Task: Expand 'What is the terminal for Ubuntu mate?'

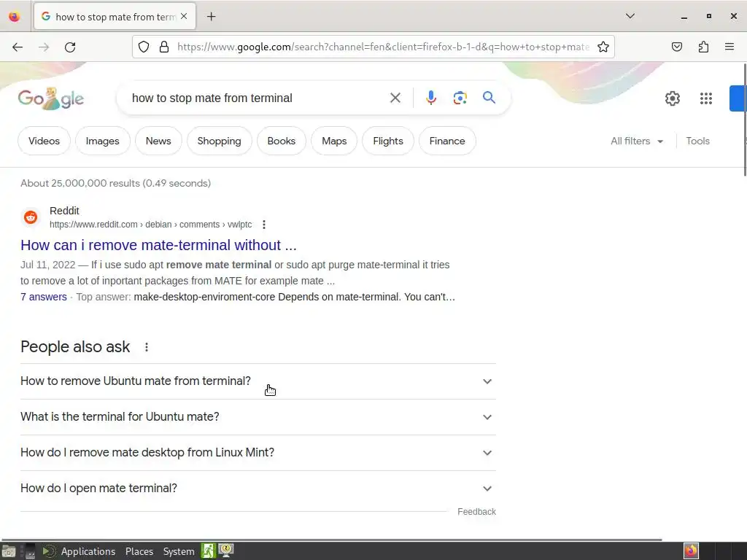Action: coord(258,417)
